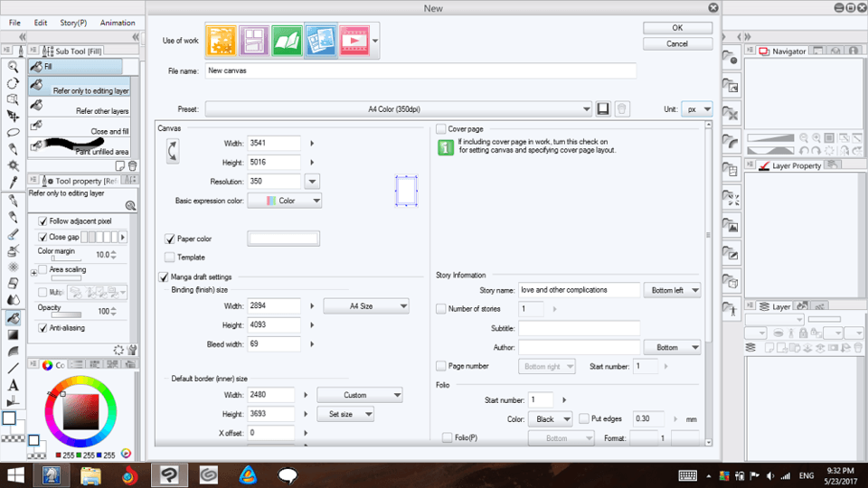Open Clip Studio Paint from the taskbar

169,474
